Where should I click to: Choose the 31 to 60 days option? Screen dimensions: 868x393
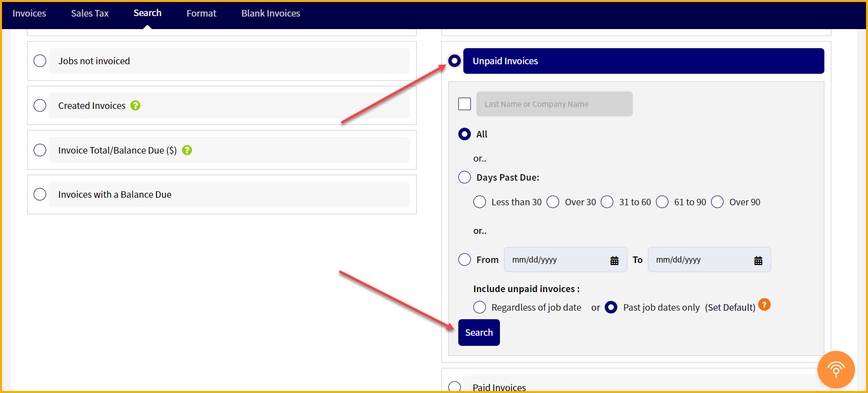(x=607, y=202)
